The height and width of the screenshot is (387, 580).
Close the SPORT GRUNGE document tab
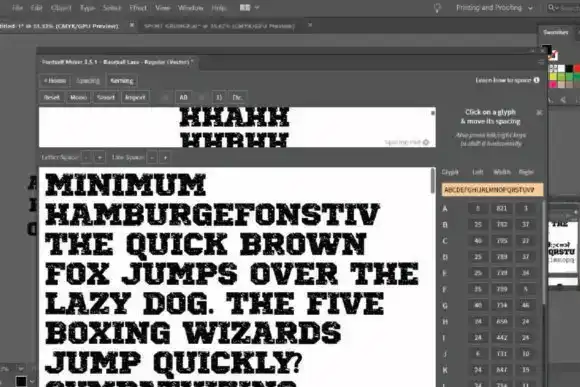pos(310,25)
